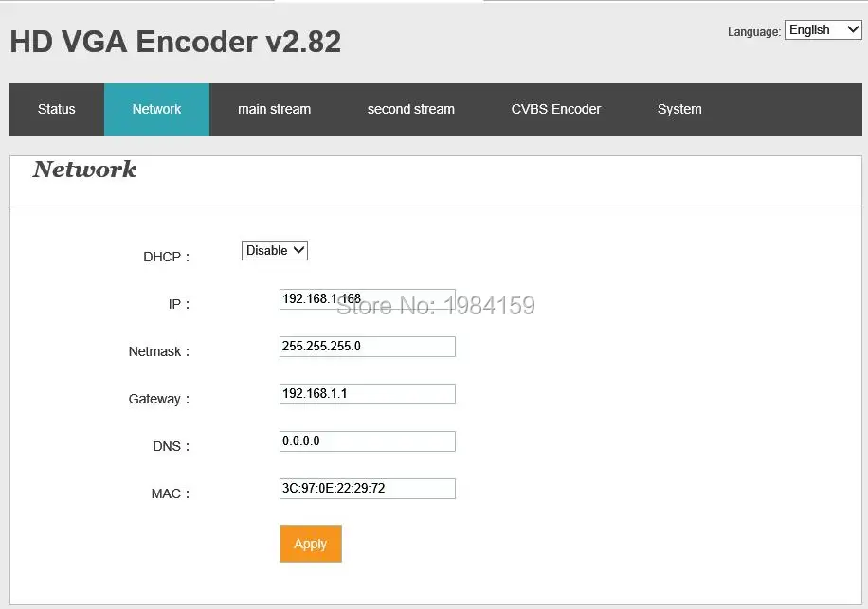868x609 pixels.
Task: Click the Language label text
Action: click(754, 31)
